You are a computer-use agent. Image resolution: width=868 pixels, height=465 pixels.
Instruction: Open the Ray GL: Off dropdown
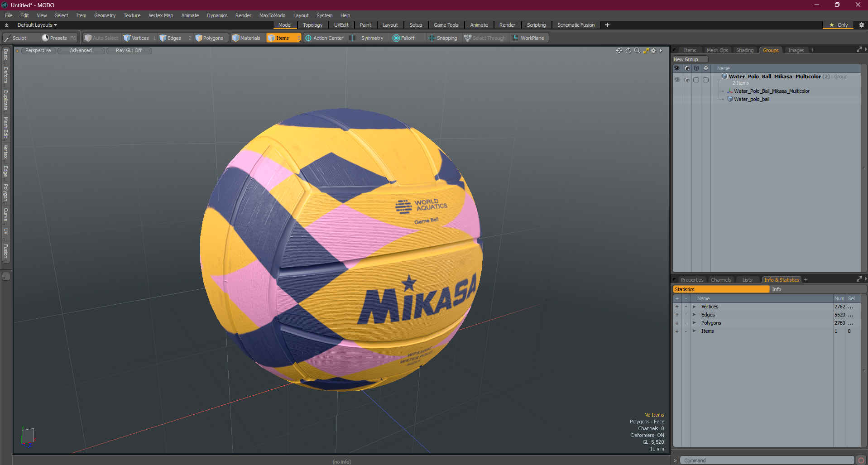coord(129,51)
